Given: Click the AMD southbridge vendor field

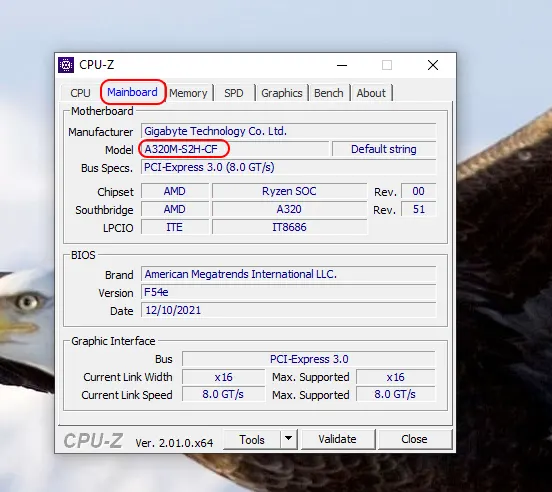Looking at the screenshot, I should [x=175, y=209].
